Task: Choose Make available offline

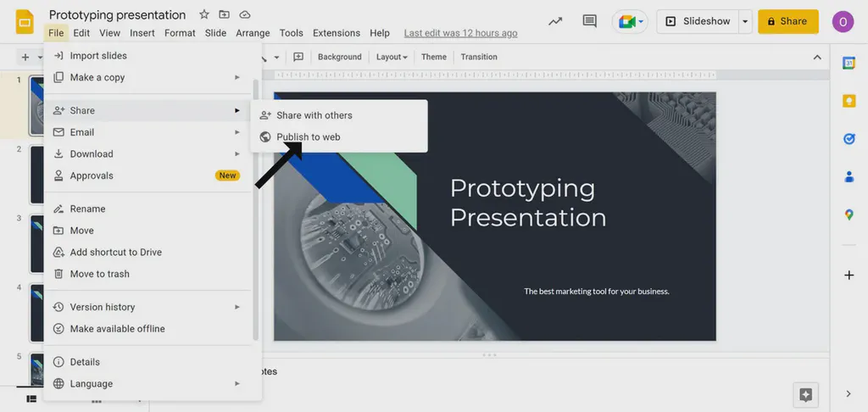Action: pyautogui.click(x=147, y=328)
